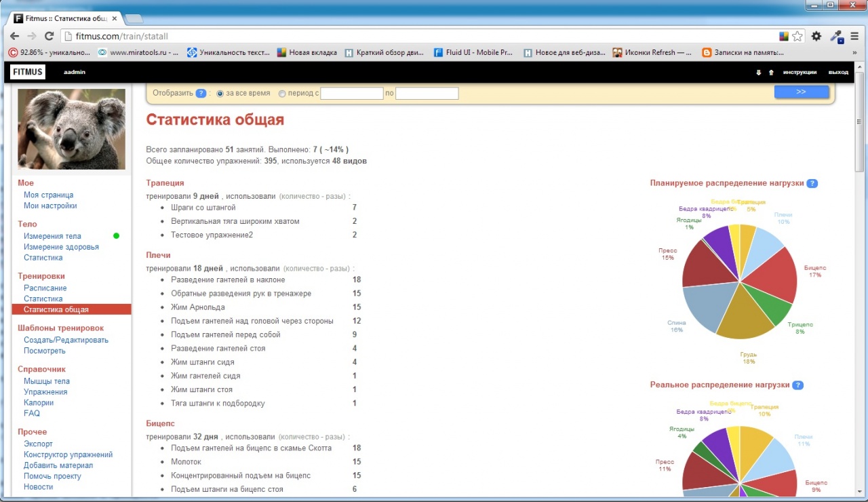Image resolution: width=868 pixels, height=502 pixels.
Task: Click the koala profile picture
Action: click(71, 129)
